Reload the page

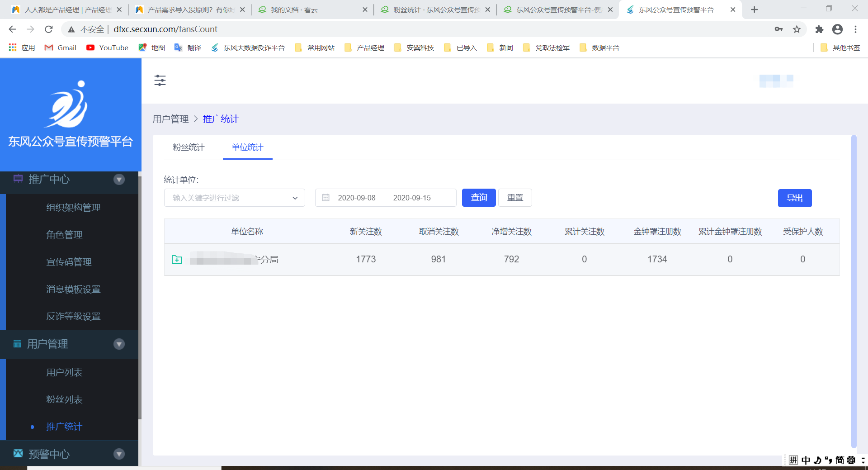[x=49, y=29]
